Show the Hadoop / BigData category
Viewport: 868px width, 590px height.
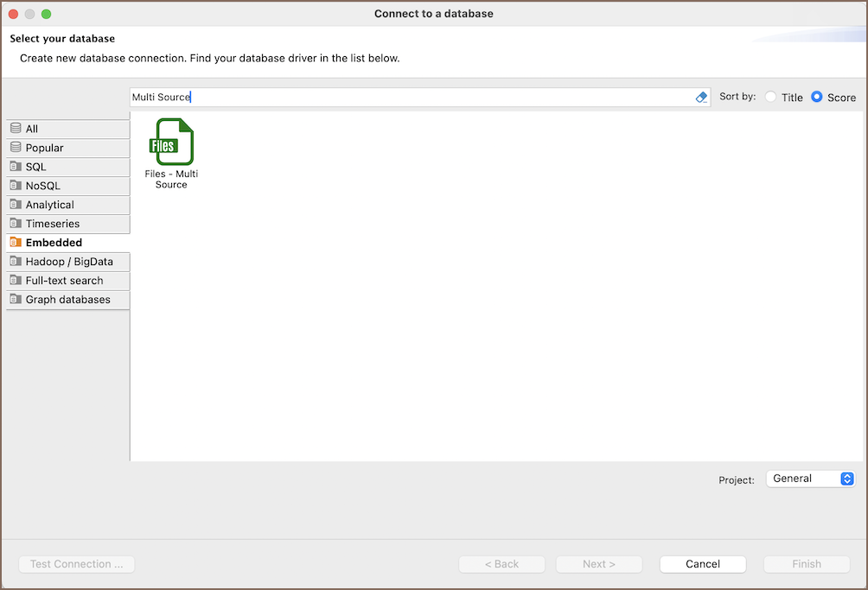coord(69,262)
